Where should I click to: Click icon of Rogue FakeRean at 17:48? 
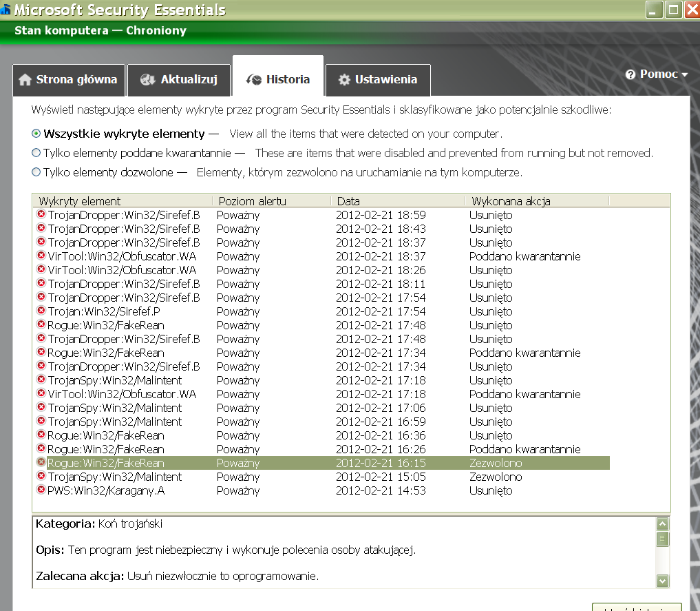41,324
